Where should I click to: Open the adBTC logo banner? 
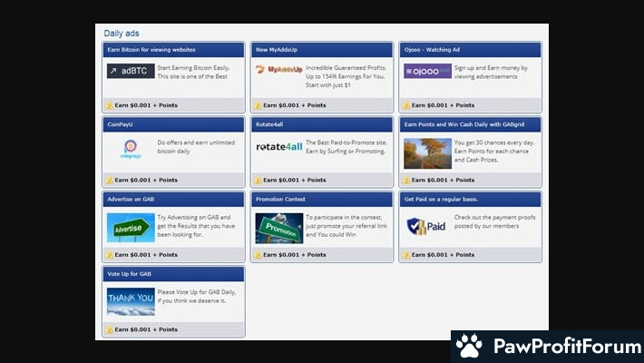pyautogui.click(x=131, y=71)
